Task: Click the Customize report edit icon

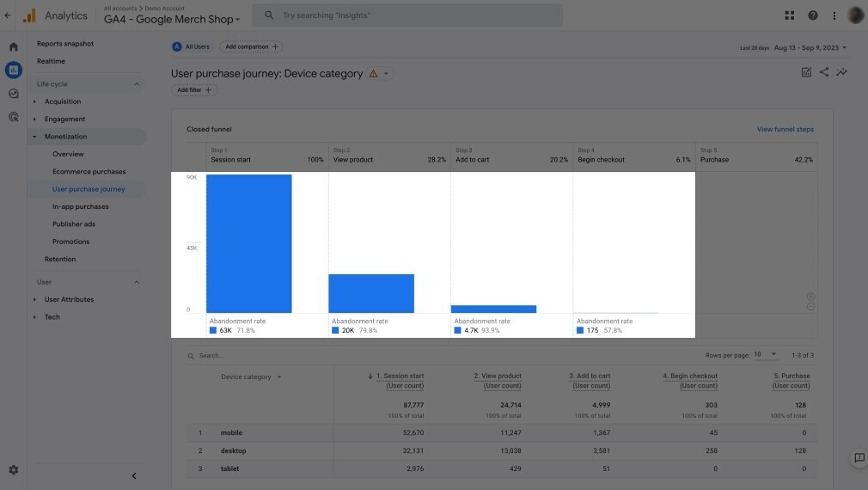Action: pos(806,72)
